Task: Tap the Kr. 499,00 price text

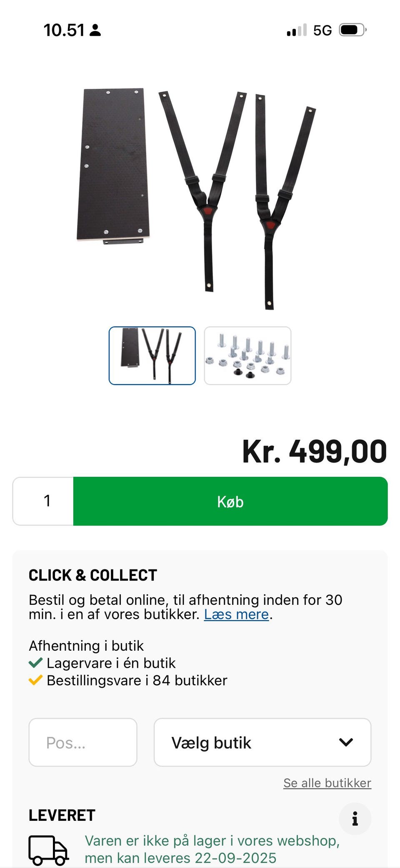Action: tap(315, 451)
